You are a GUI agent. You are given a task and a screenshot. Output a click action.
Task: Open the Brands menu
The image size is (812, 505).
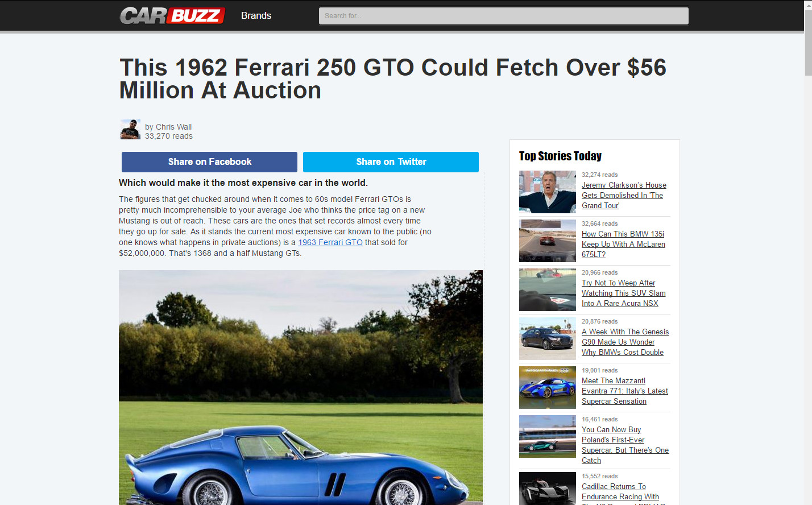[256, 15]
